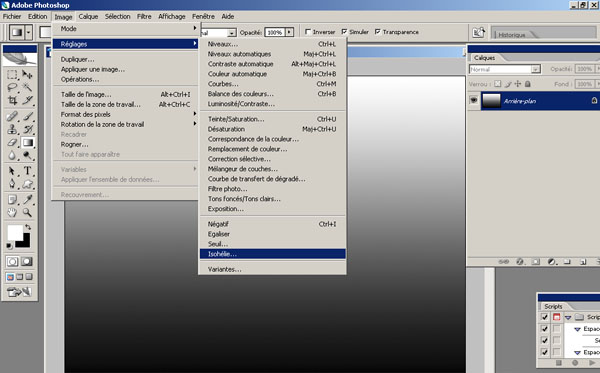Open the Calque menu

(88, 16)
